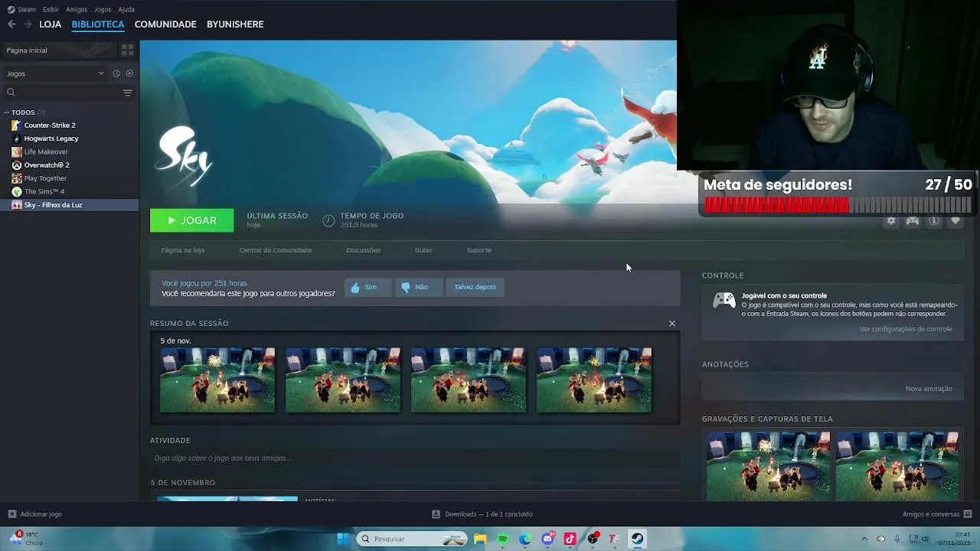Click the library search magnifier icon
Screen dimensions: 980x551
point(11,93)
